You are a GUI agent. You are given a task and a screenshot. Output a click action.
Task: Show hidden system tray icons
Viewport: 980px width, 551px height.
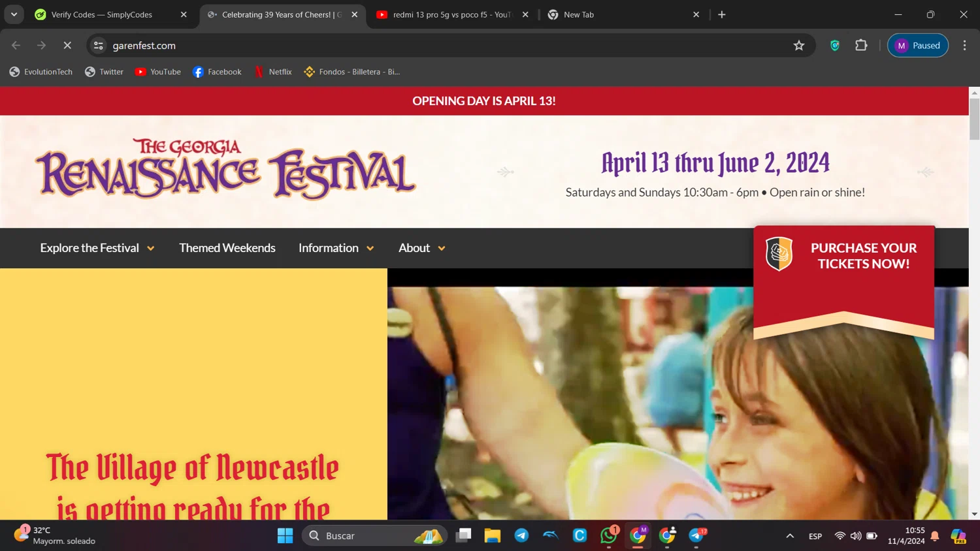(x=790, y=536)
